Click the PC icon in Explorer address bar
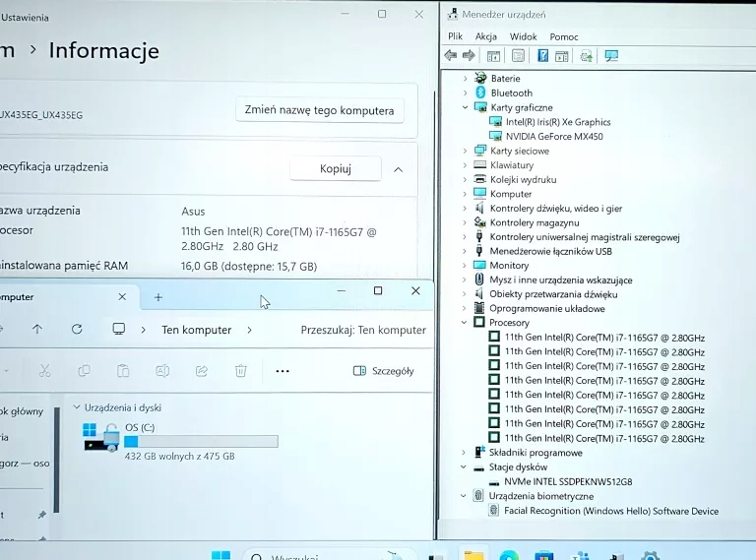 (x=118, y=329)
